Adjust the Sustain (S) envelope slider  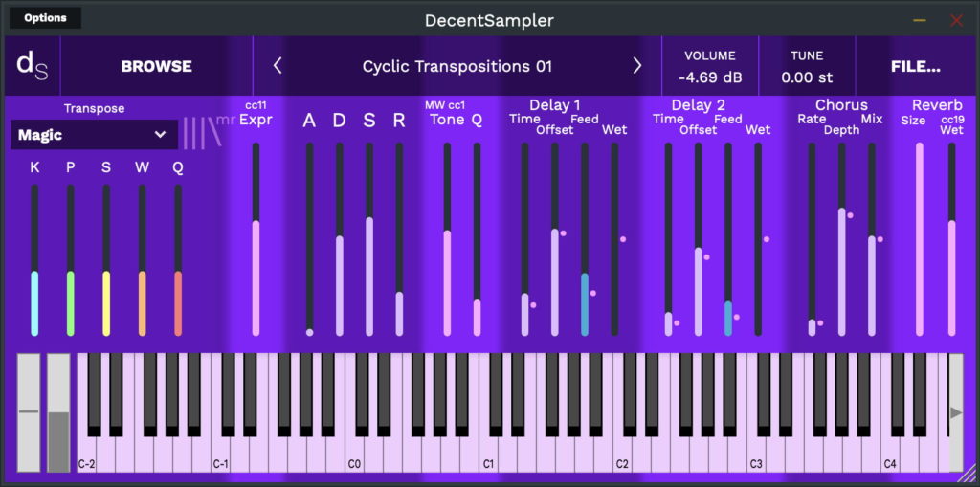click(x=369, y=239)
